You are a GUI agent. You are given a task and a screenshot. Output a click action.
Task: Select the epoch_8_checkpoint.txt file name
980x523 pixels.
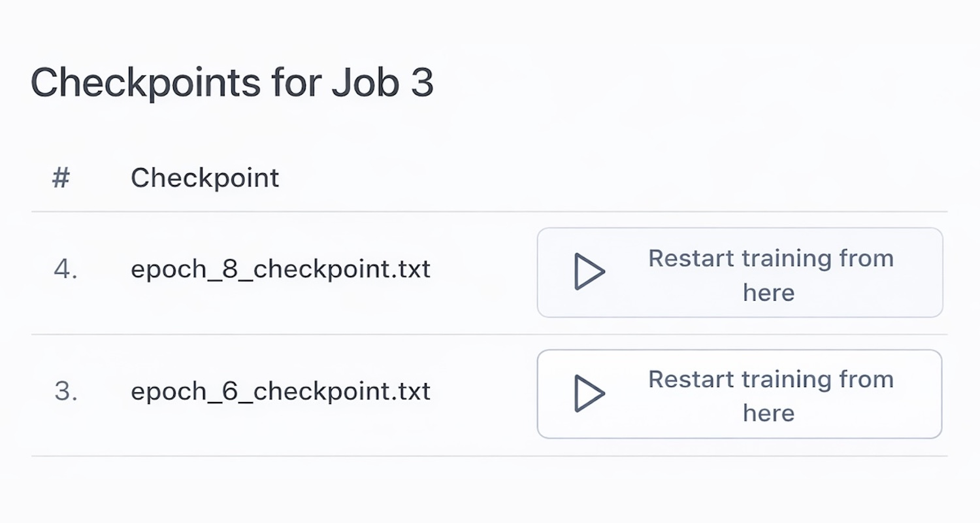click(x=280, y=269)
